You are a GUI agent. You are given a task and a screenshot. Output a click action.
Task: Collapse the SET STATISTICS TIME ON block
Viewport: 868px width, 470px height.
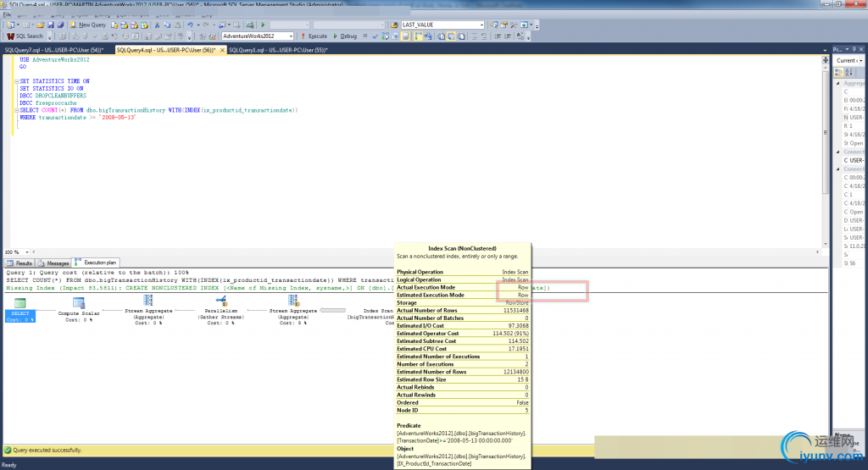coord(17,81)
